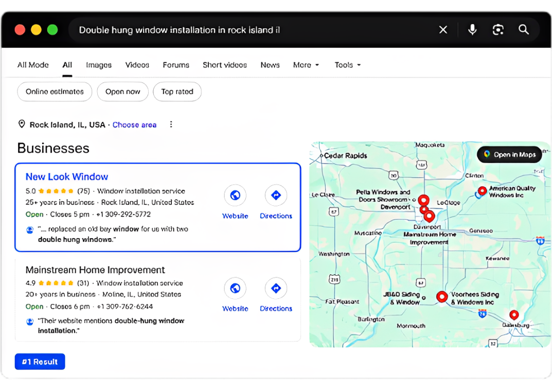Go to the Forums tab

pyautogui.click(x=175, y=65)
